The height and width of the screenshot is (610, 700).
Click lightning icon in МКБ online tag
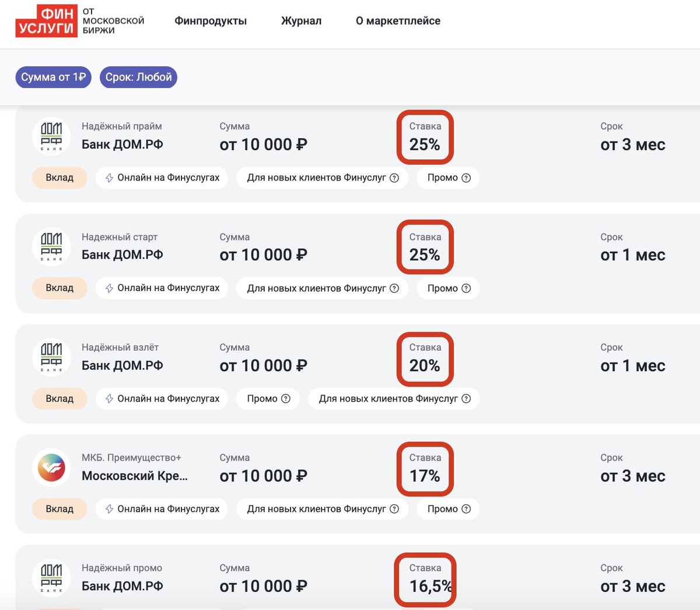tap(109, 509)
